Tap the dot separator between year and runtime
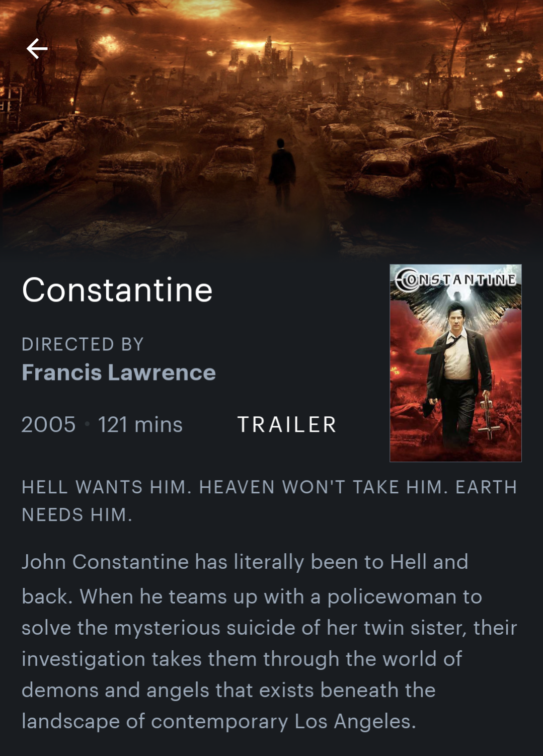The height and width of the screenshot is (756, 543). point(87,424)
